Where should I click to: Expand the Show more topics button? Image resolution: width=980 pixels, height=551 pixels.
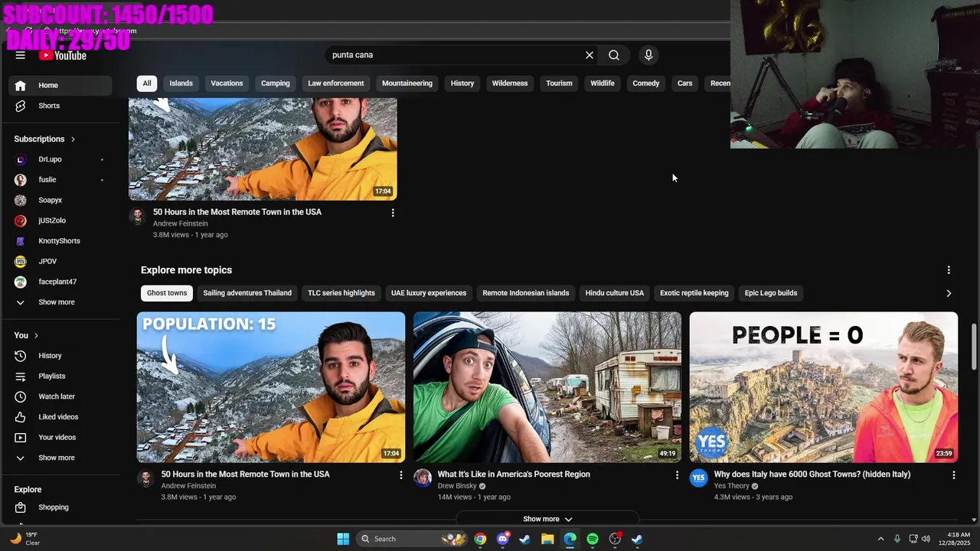click(x=547, y=519)
